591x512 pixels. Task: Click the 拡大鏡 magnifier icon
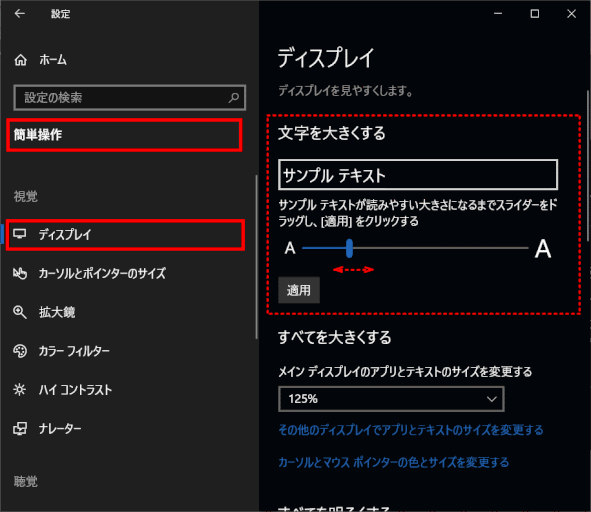(x=20, y=312)
